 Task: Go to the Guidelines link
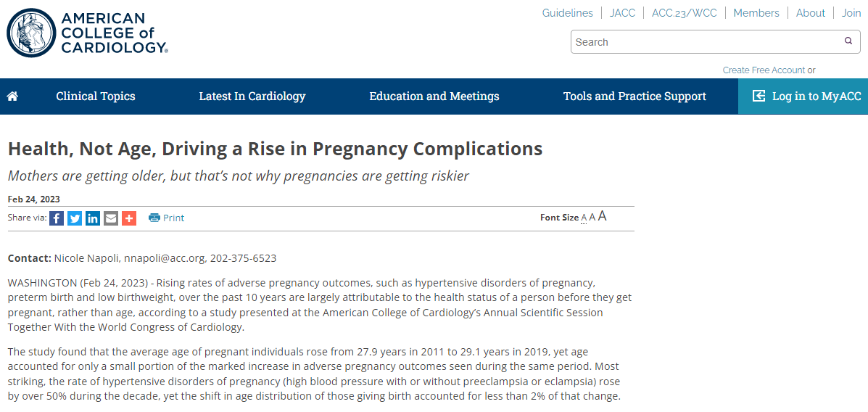[567, 13]
